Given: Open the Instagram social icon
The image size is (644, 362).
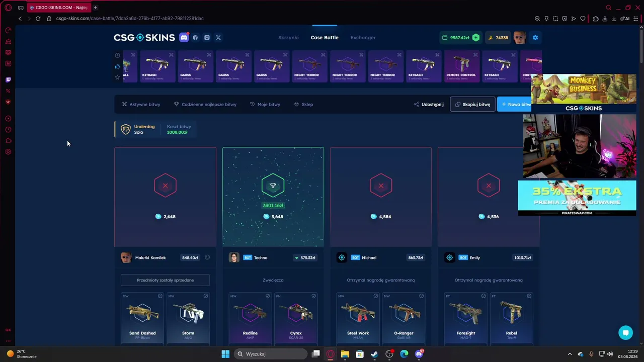Looking at the screenshot, I should coord(207,37).
